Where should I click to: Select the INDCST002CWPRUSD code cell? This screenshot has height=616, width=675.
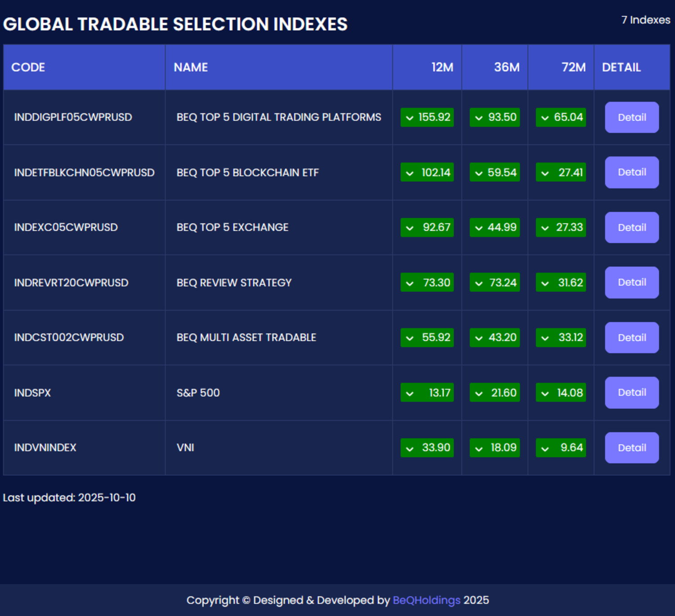69,338
